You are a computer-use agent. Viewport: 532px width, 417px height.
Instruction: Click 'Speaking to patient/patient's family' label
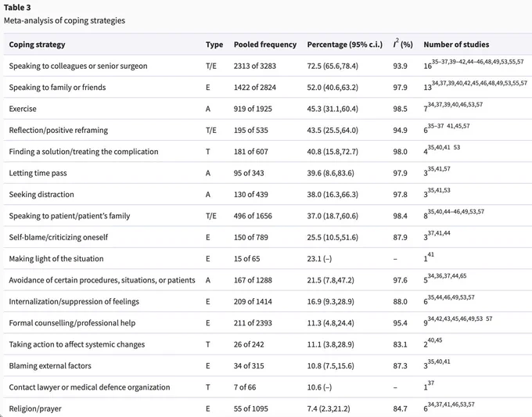click(70, 216)
